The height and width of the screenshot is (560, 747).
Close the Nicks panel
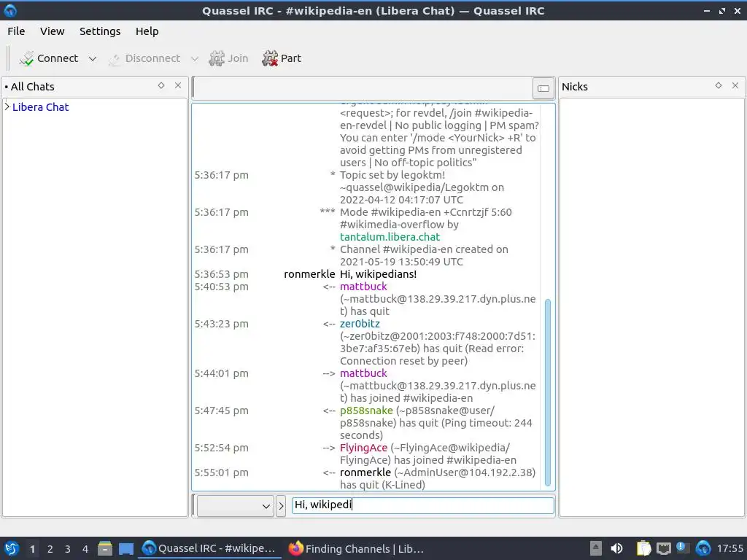click(735, 85)
